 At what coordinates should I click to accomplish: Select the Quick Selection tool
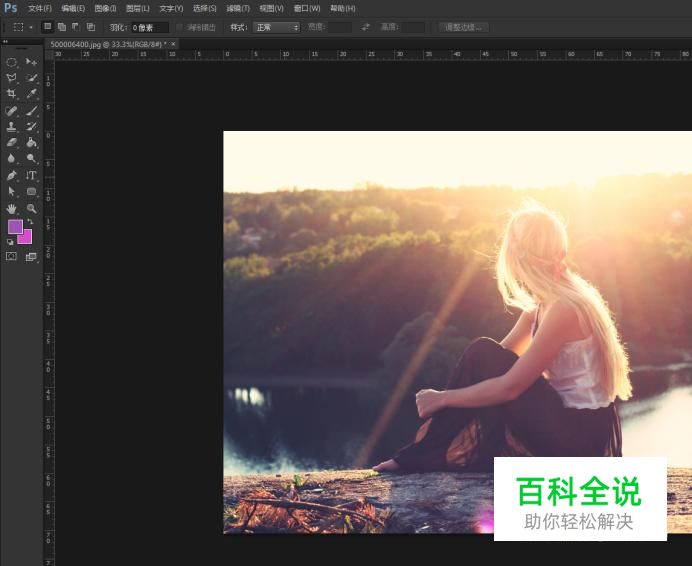click(31, 78)
